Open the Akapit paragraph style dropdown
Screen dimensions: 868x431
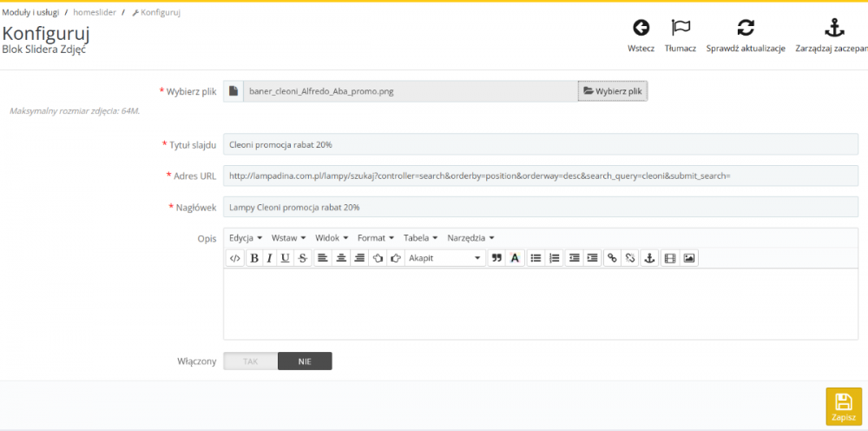(444, 258)
